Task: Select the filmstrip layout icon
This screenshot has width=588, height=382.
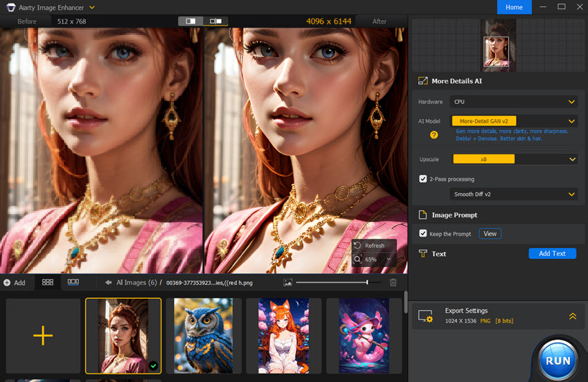Action: pos(73,282)
